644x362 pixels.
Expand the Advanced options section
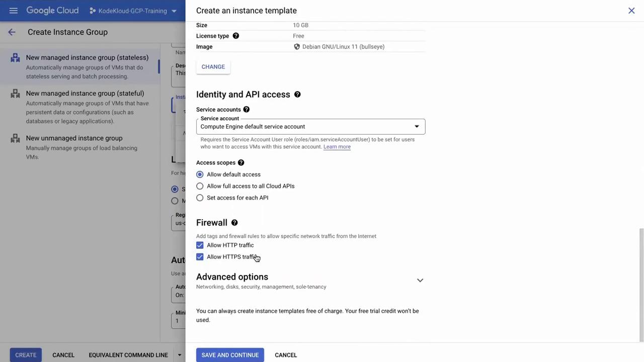[x=420, y=281]
